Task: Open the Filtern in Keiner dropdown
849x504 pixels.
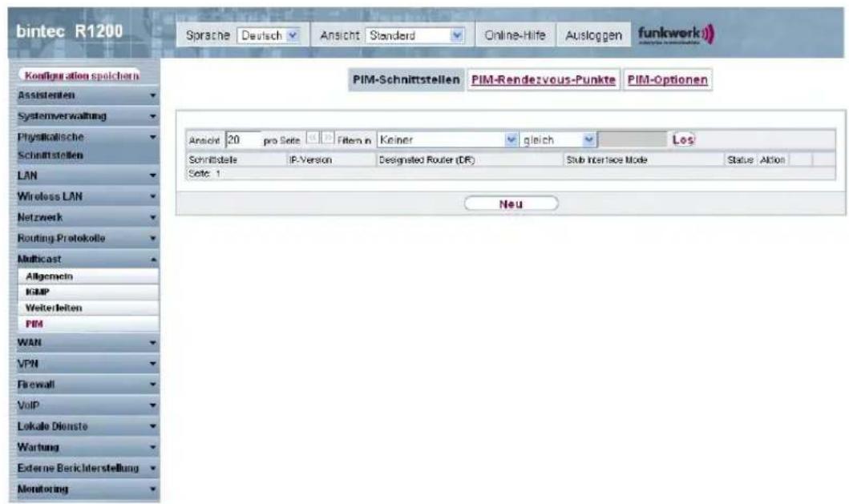Action: click(x=447, y=140)
